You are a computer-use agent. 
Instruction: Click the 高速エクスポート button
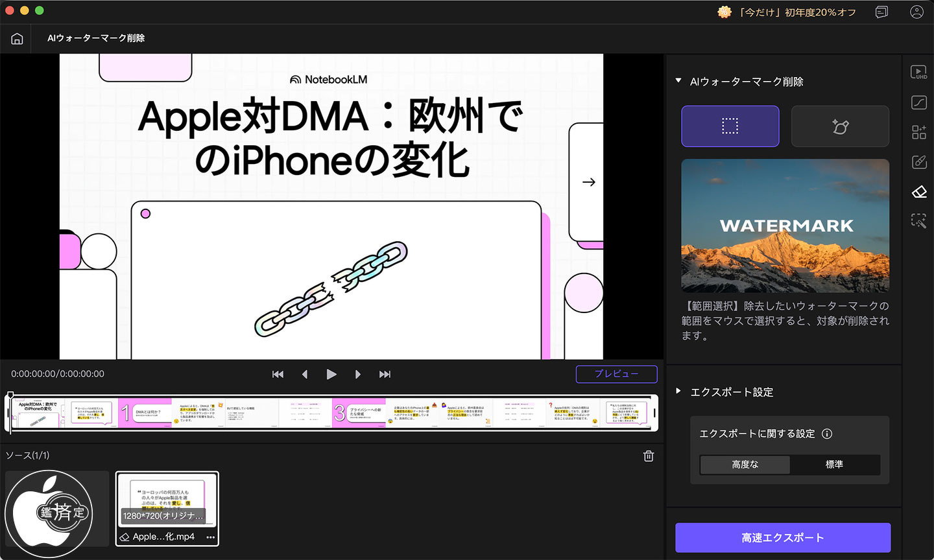[x=783, y=538]
